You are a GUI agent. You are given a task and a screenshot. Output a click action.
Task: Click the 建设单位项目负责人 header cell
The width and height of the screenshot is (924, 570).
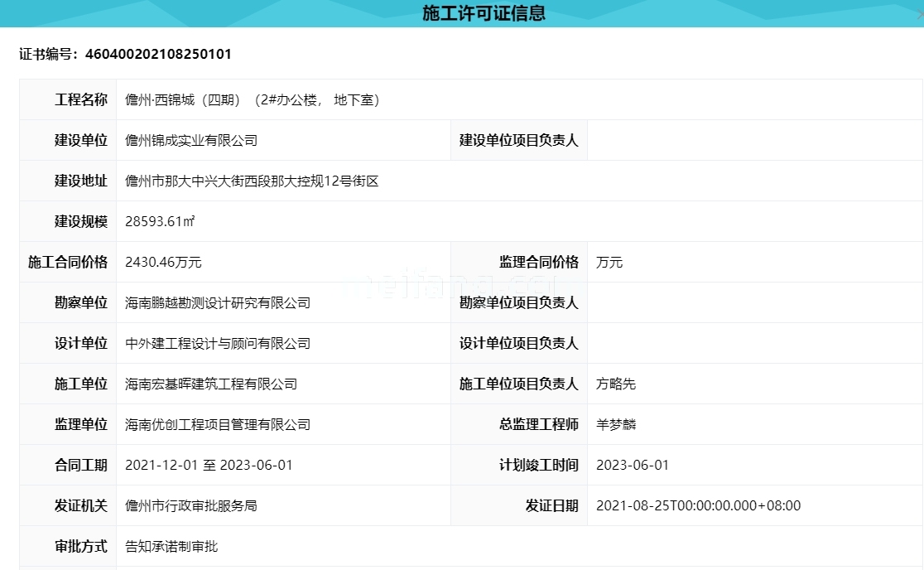pos(517,140)
